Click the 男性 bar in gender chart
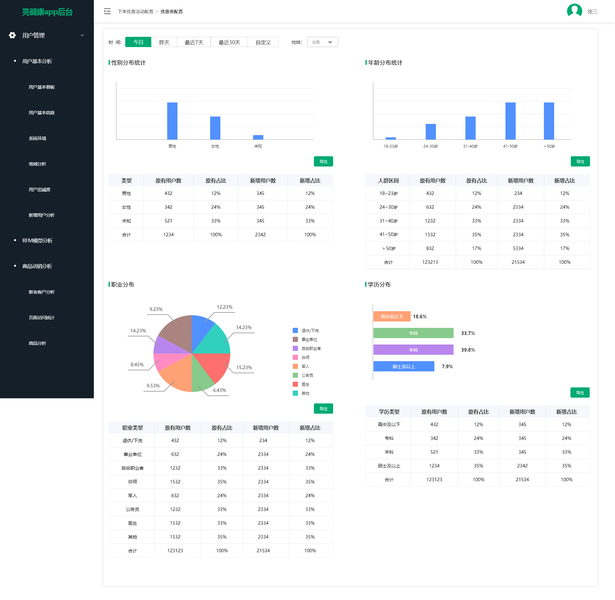The height and width of the screenshot is (600, 615). [x=172, y=121]
